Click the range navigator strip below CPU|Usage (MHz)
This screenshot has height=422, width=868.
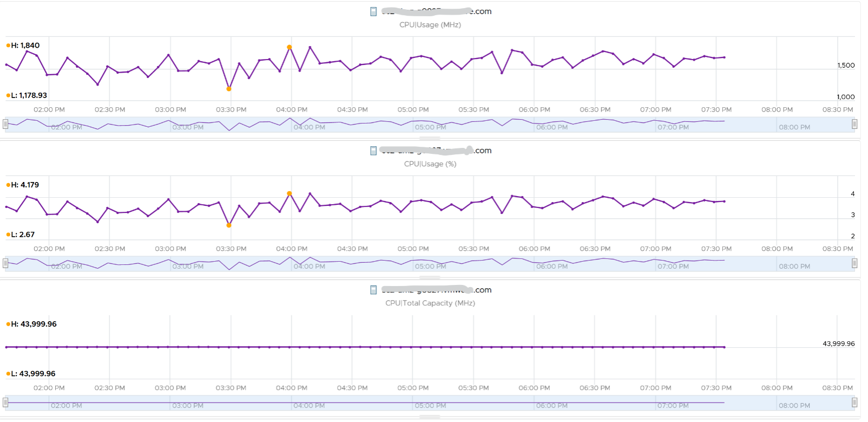[x=430, y=125]
